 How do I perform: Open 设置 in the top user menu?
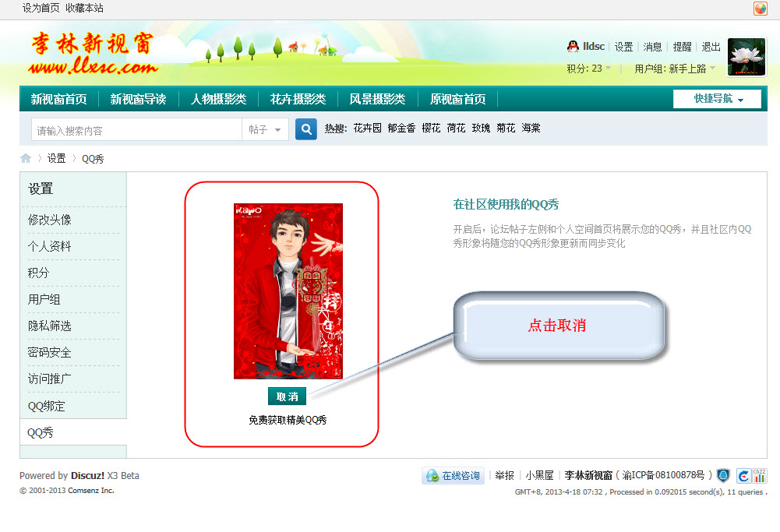623,47
